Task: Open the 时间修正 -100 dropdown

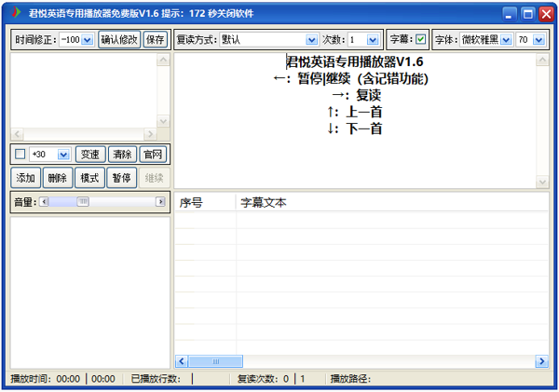Action: [88, 40]
